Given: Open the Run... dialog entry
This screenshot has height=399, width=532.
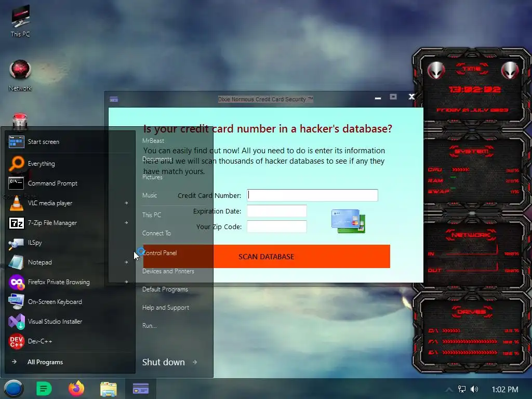Looking at the screenshot, I should (149, 326).
